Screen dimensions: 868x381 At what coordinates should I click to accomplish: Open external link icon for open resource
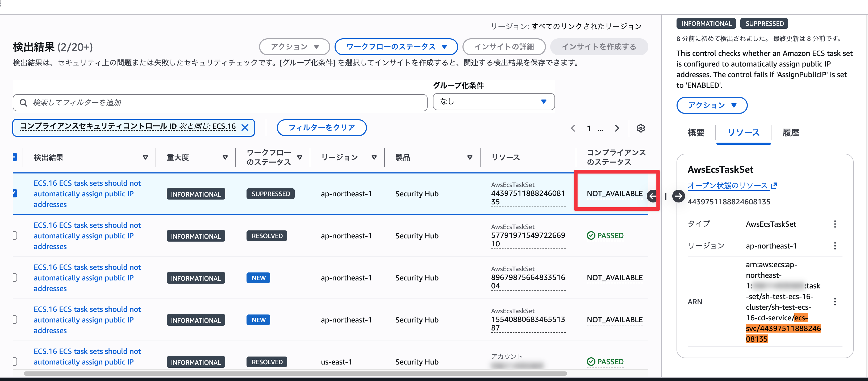pos(774,185)
